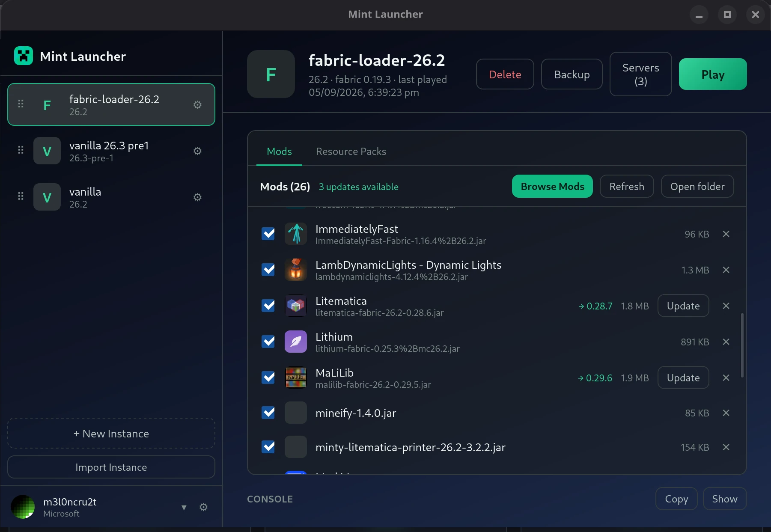
Task: Remove LambDynamicLights mod with its X
Action: [726, 270]
